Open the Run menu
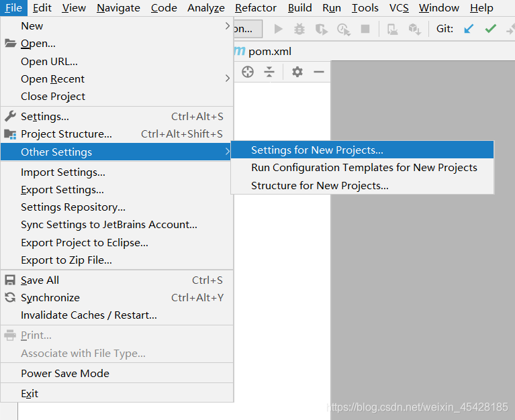 (x=332, y=8)
